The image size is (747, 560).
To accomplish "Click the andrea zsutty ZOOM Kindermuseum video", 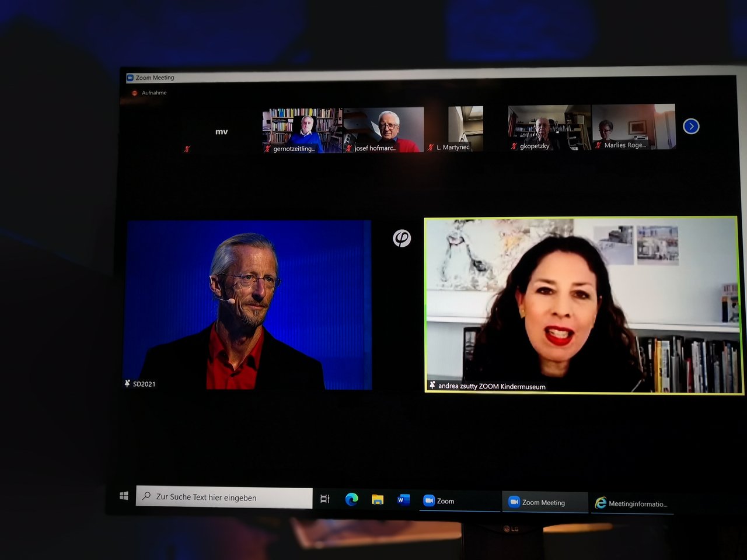I will coord(584,305).
